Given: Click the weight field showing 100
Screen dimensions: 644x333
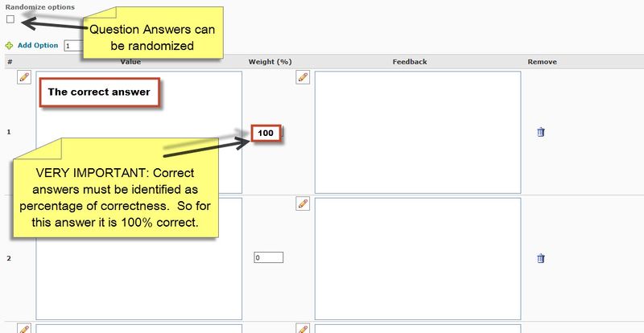Looking at the screenshot, I should 266,133.
